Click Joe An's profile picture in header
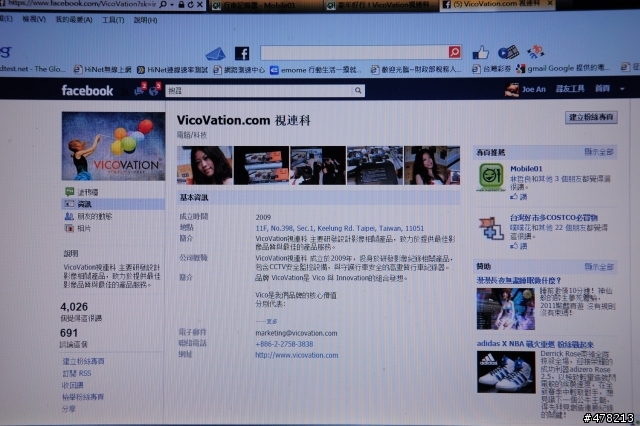The image size is (640, 426). pos(512,89)
